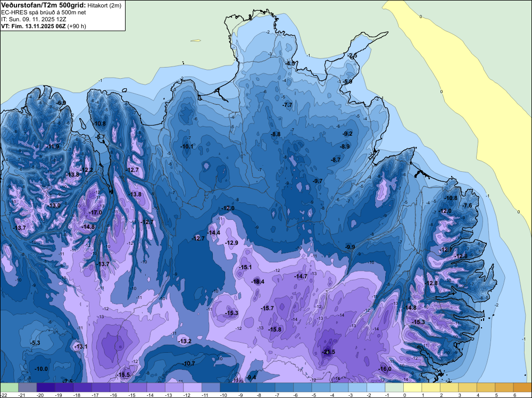
Task: Pick the -10 legend color swatch
Action: (229, 387)
